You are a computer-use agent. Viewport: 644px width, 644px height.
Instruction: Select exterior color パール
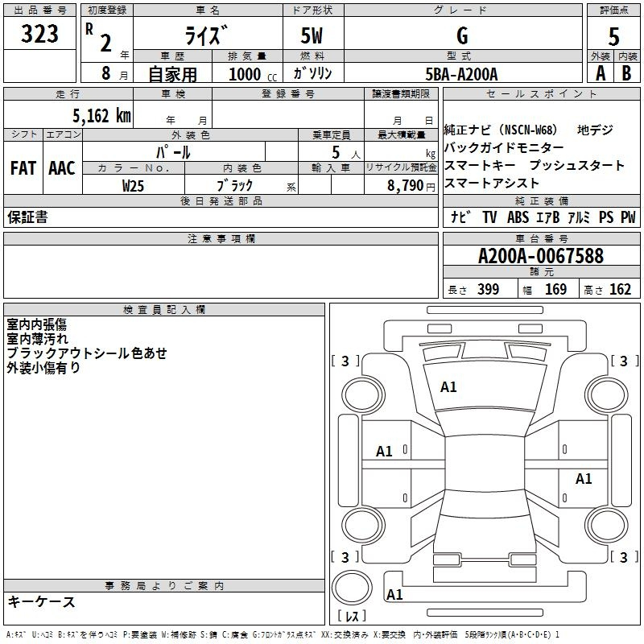point(173,152)
